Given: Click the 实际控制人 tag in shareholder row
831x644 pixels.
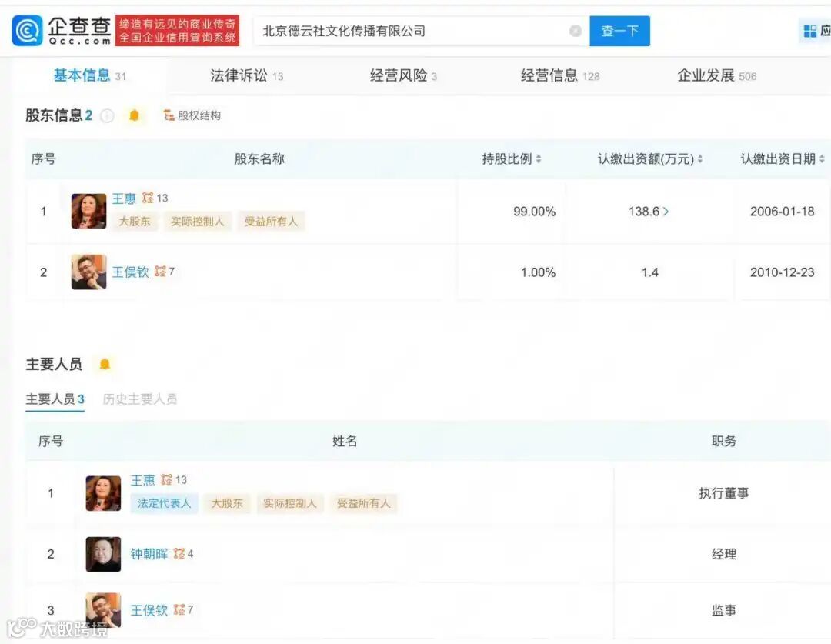Looking at the screenshot, I should [197, 221].
